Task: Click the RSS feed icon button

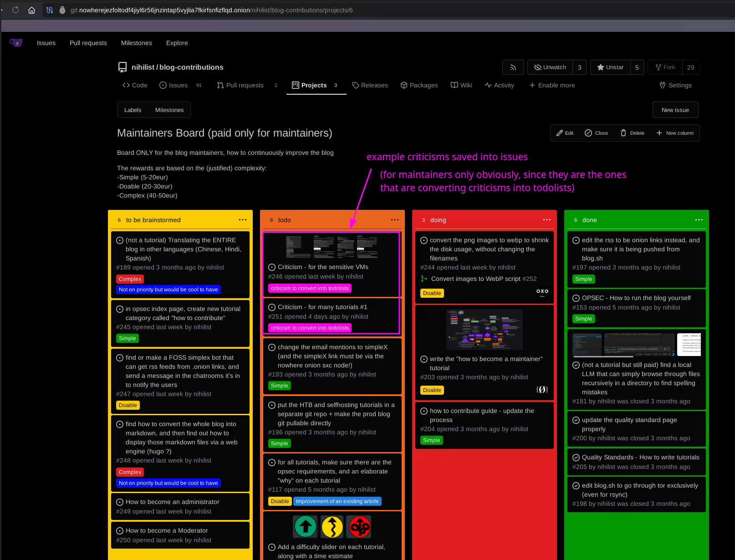Action: [x=513, y=67]
